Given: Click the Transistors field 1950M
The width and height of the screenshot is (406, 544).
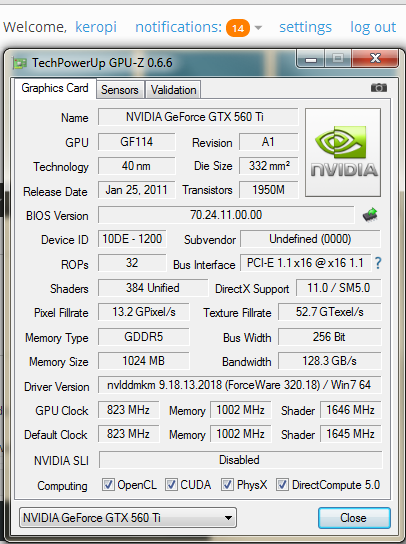Looking at the screenshot, I should pos(268,190).
